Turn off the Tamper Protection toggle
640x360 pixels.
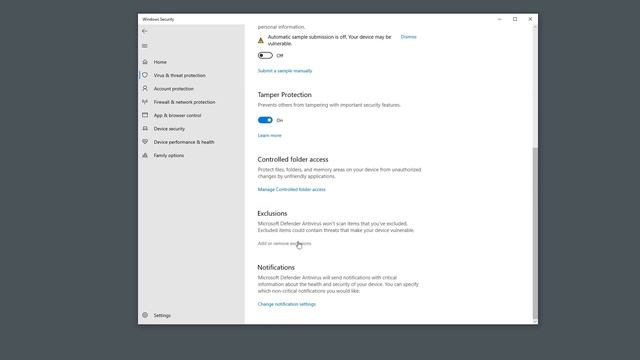tap(265, 120)
